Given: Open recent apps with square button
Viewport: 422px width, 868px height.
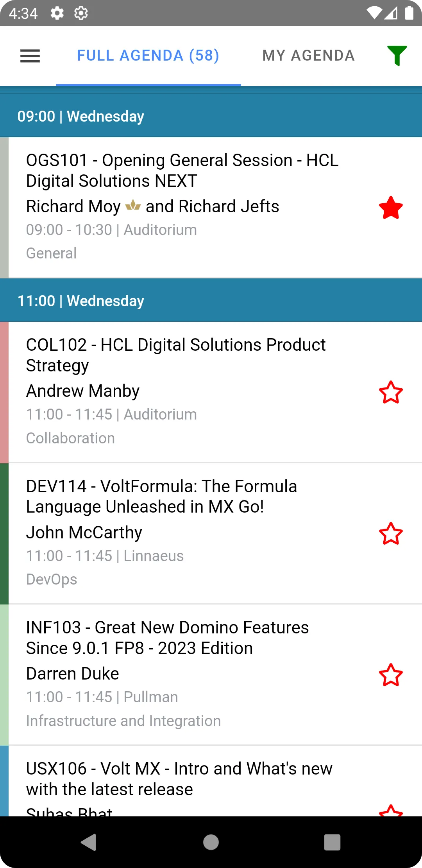Looking at the screenshot, I should 333,842.
